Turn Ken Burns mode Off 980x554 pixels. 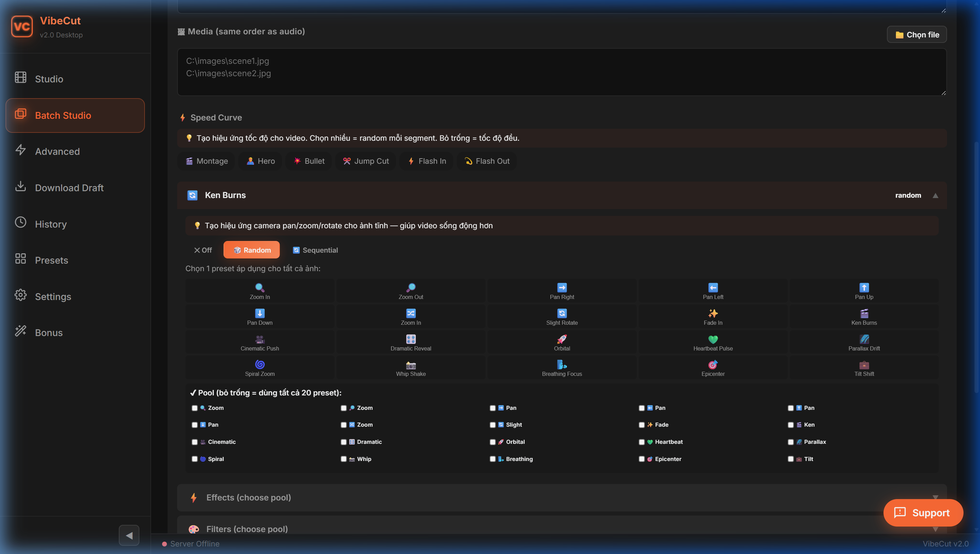click(x=203, y=250)
